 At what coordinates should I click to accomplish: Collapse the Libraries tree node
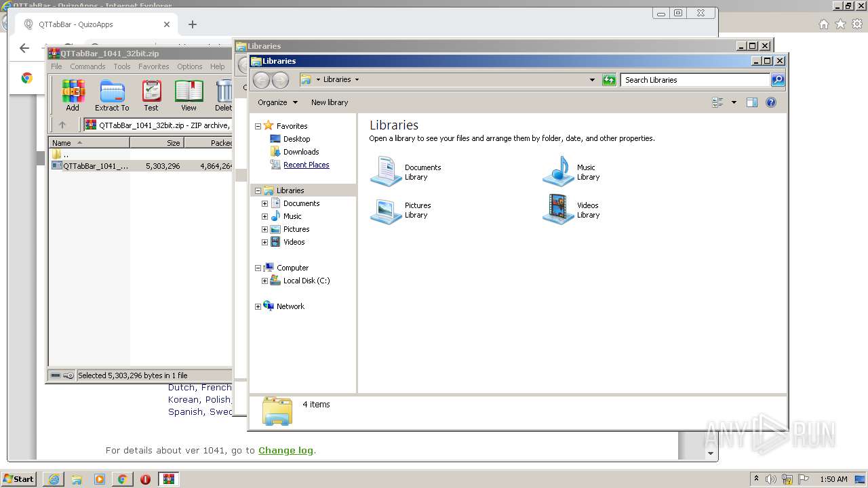coord(258,190)
